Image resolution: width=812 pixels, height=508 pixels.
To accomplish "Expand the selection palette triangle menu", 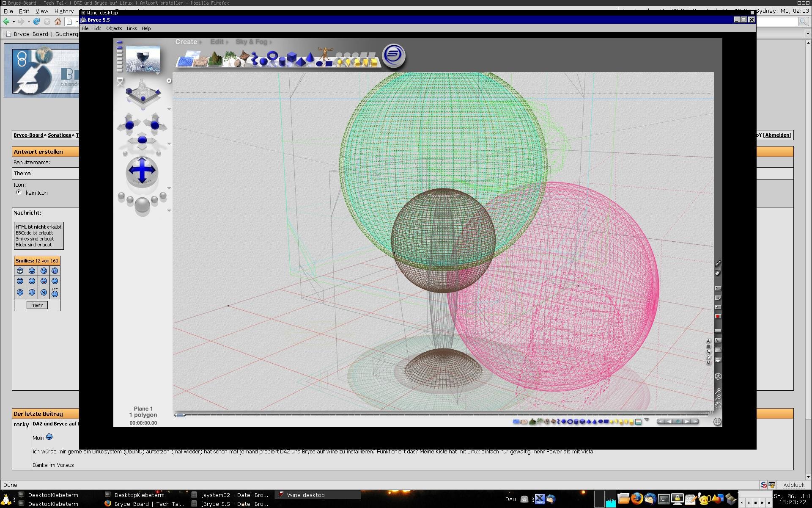I will coord(646,420).
